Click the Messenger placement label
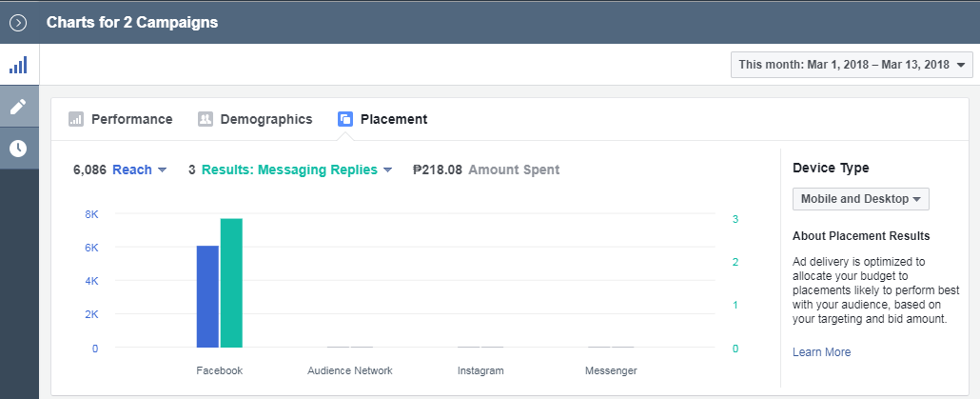Screen dimensions: 980x399 611,370
